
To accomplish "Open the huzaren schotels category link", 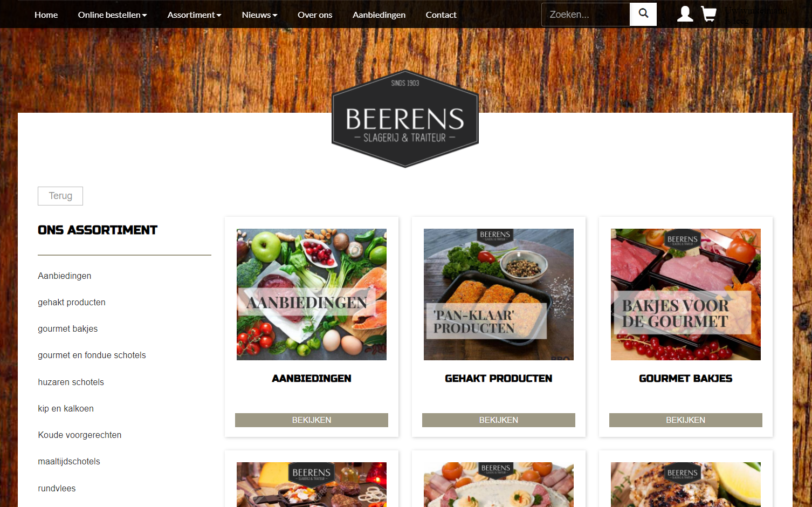I will click(x=71, y=382).
